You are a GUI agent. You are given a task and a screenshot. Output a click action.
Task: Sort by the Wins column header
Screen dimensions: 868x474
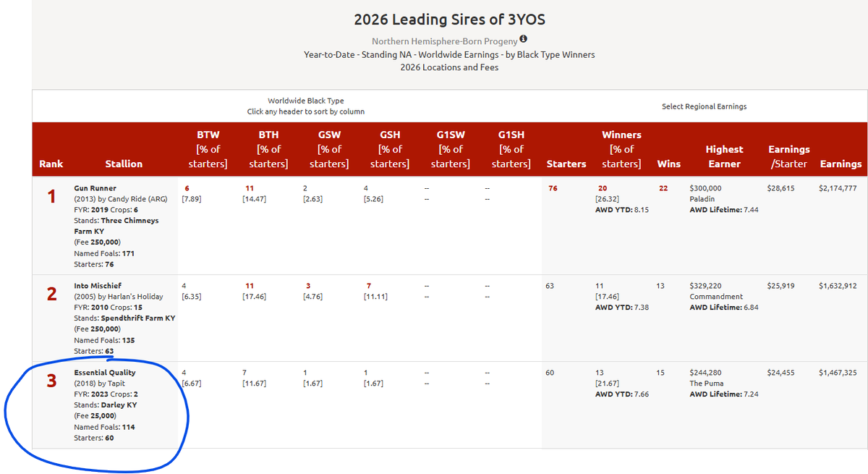[669, 164]
